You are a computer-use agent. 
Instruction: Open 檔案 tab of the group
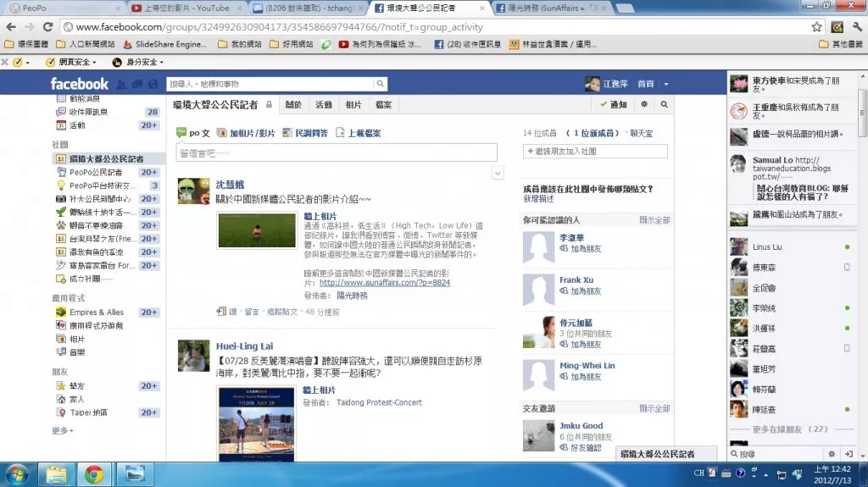[x=383, y=104]
